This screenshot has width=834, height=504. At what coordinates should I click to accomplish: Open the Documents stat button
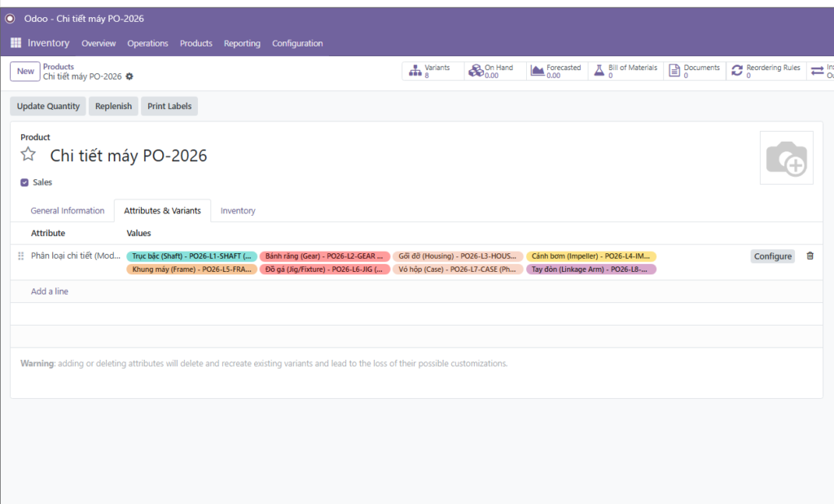[x=695, y=72]
